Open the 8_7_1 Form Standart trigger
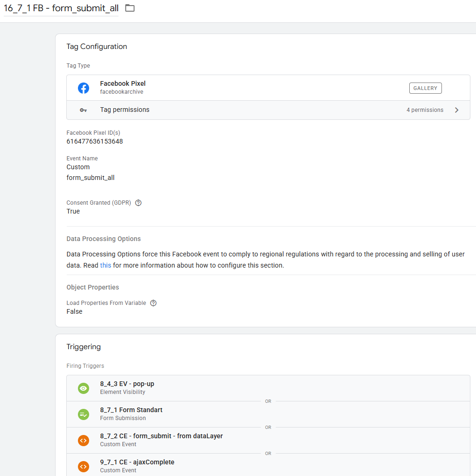 [131, 410]
